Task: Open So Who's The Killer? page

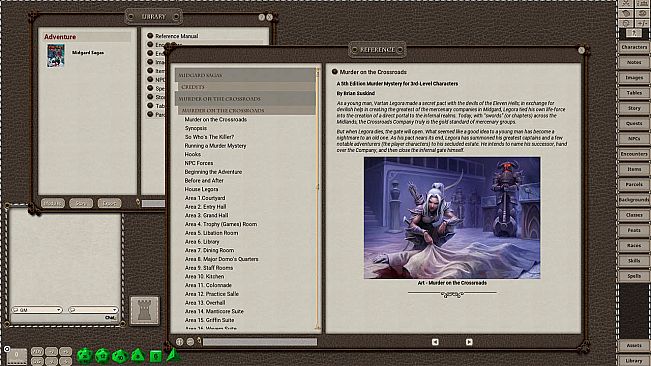Action: coord(209,137)
